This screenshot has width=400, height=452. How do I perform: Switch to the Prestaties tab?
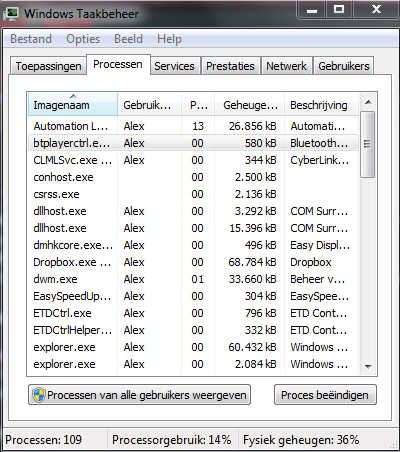click(x=230, y=66)
